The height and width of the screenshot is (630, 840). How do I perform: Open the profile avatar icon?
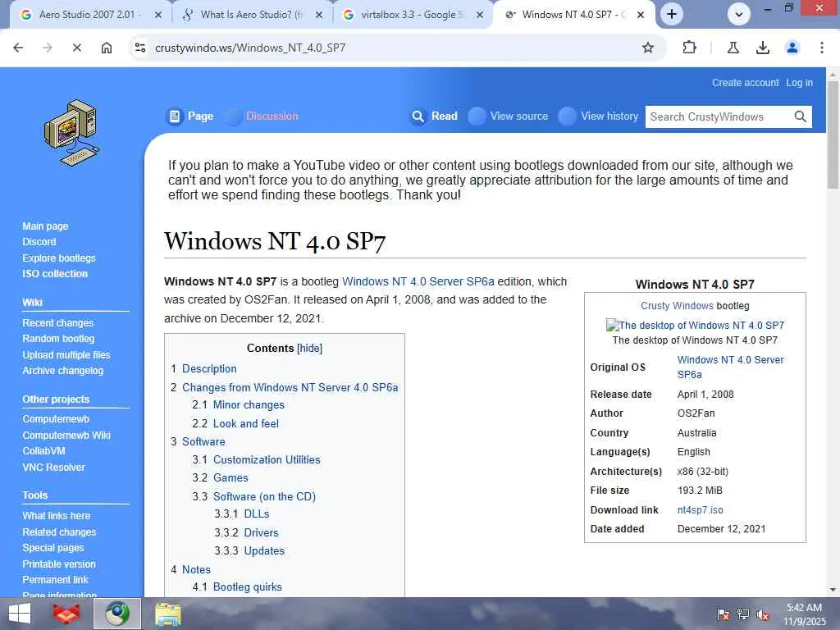click(792, 48)
